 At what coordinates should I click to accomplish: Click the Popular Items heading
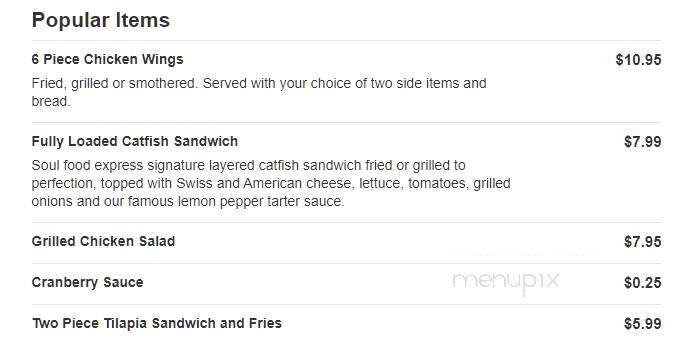click(100, 20)
